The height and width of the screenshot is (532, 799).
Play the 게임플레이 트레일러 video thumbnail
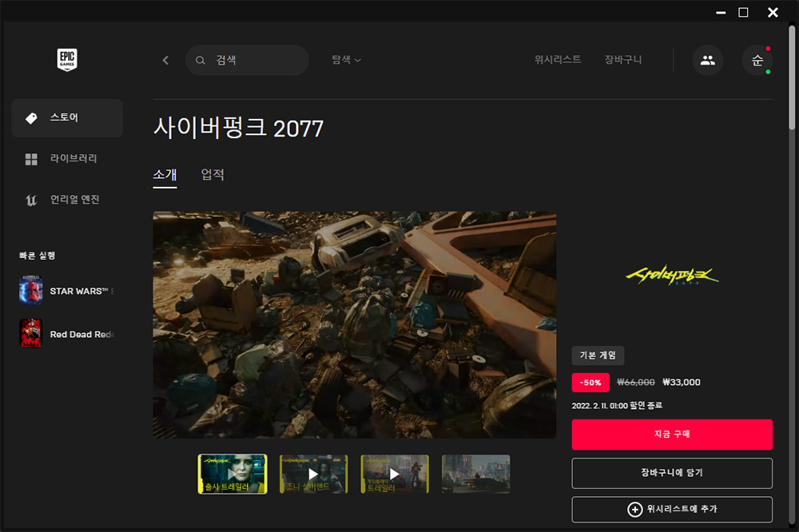pyautogui.click(x=395, y=474)
